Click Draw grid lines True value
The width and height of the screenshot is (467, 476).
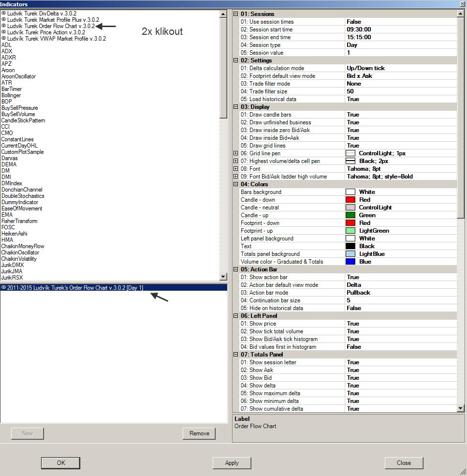coord(401,146)
